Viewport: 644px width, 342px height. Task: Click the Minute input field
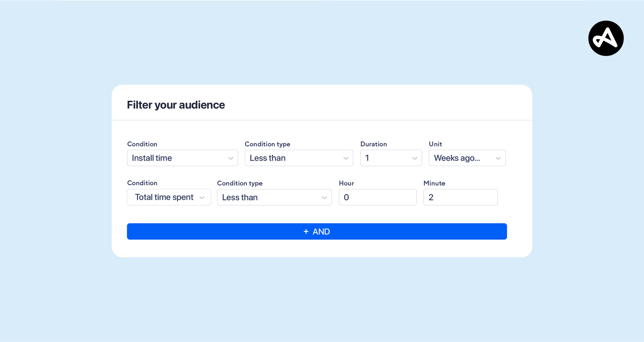click(x=460, y=197)
